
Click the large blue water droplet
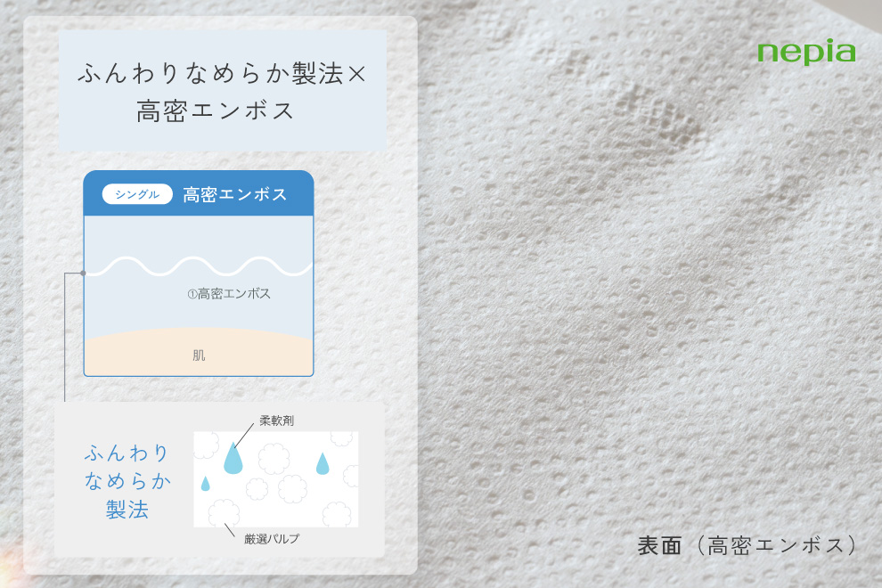tap(233, 459)
